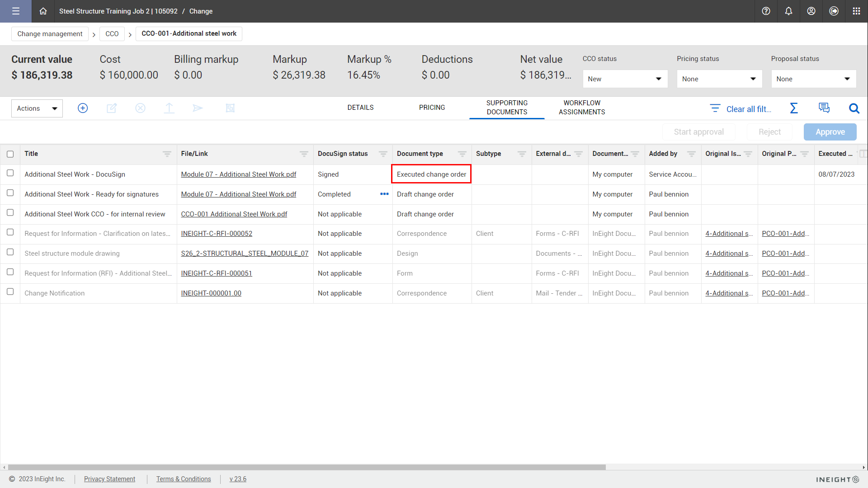Viewport: 868px width, 488px height.
Task: Click the horizontal scrollbar at the bottom
Action: tap(307, 467)
